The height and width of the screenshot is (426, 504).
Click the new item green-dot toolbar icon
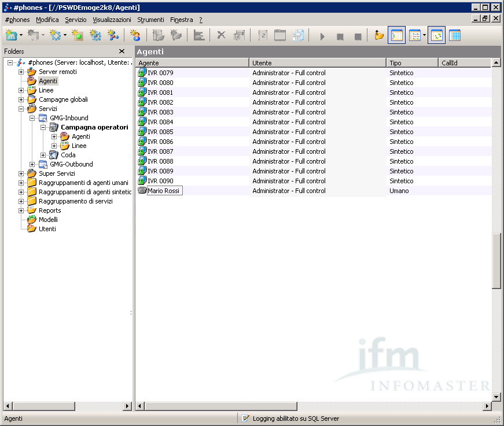pos(77,35)
